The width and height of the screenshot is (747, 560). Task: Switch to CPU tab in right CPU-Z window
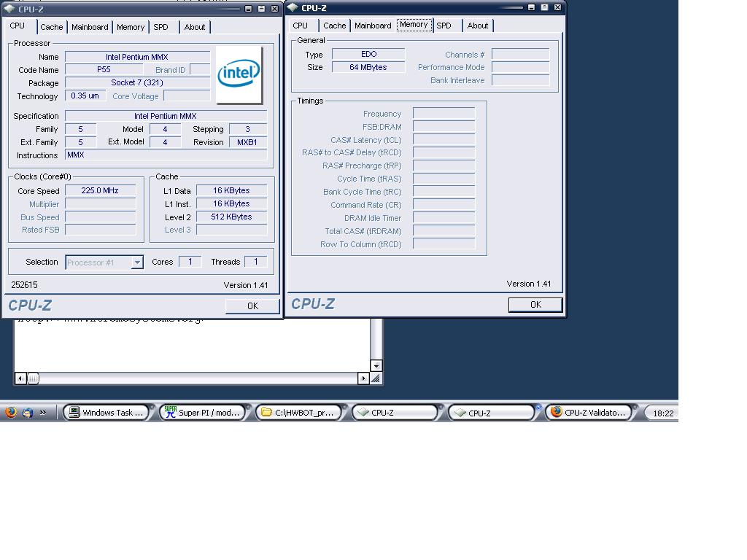coord(300,26)
